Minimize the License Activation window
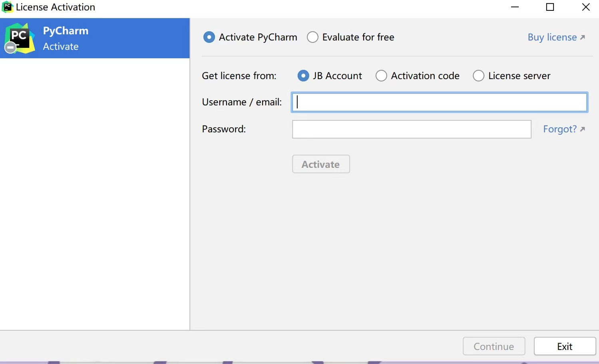This screenshot has height=364, width=599. point(515,7)
